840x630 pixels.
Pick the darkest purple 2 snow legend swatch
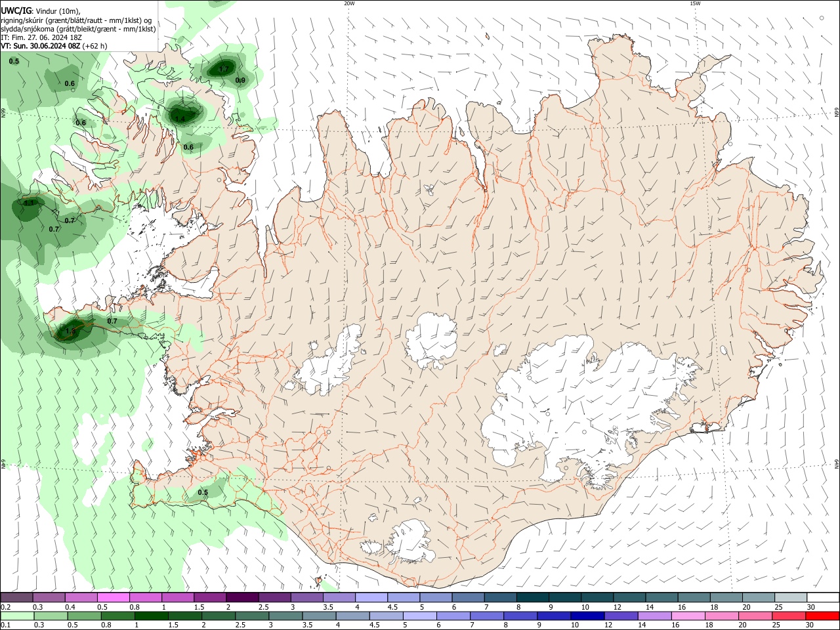click(x=242, y=598)
